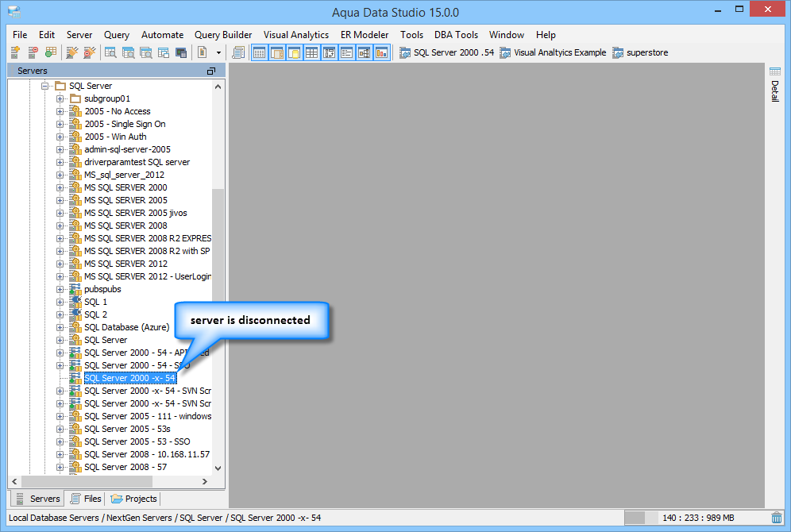Click the Disconnect server plug icon with red minus
The height and width of the screenshot is (532, 791).
click(90, 52)
